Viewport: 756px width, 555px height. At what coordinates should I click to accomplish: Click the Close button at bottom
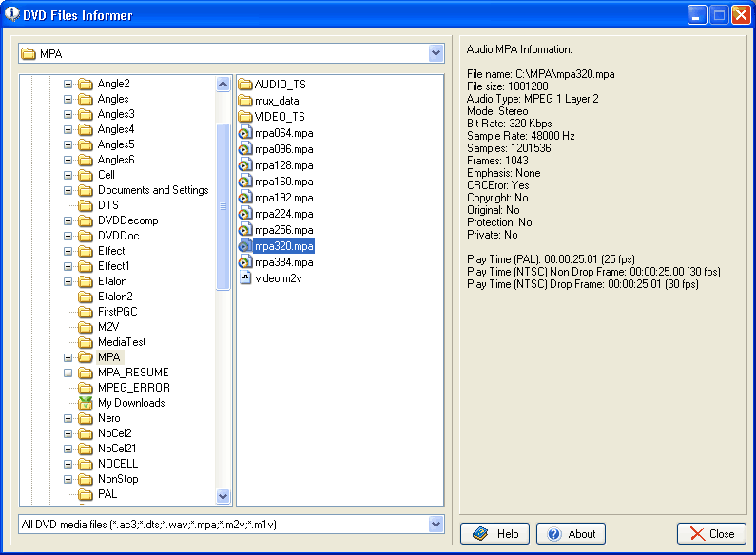711,534
